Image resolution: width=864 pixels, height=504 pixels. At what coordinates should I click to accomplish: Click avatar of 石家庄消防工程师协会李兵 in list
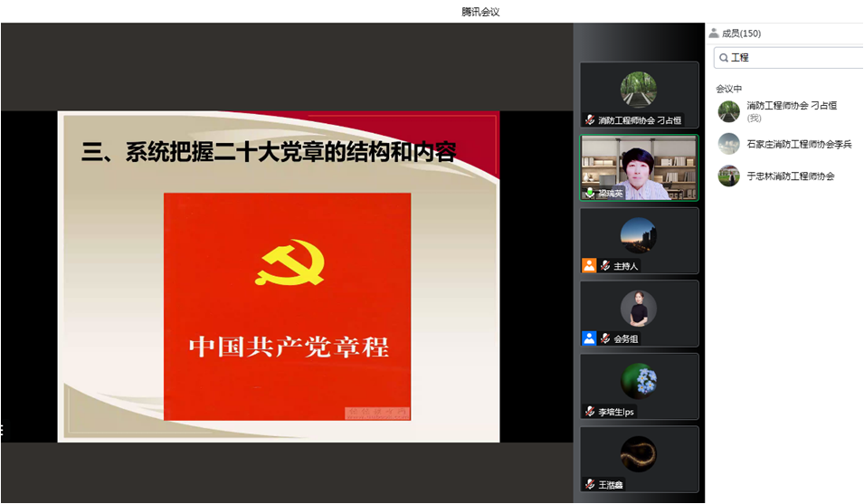coord(729,144)
